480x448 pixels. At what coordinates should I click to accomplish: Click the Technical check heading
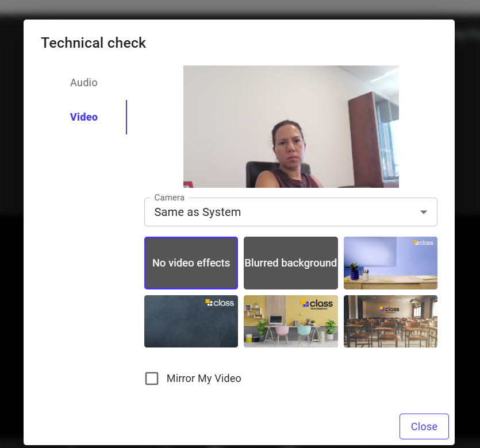click(93, 43)
